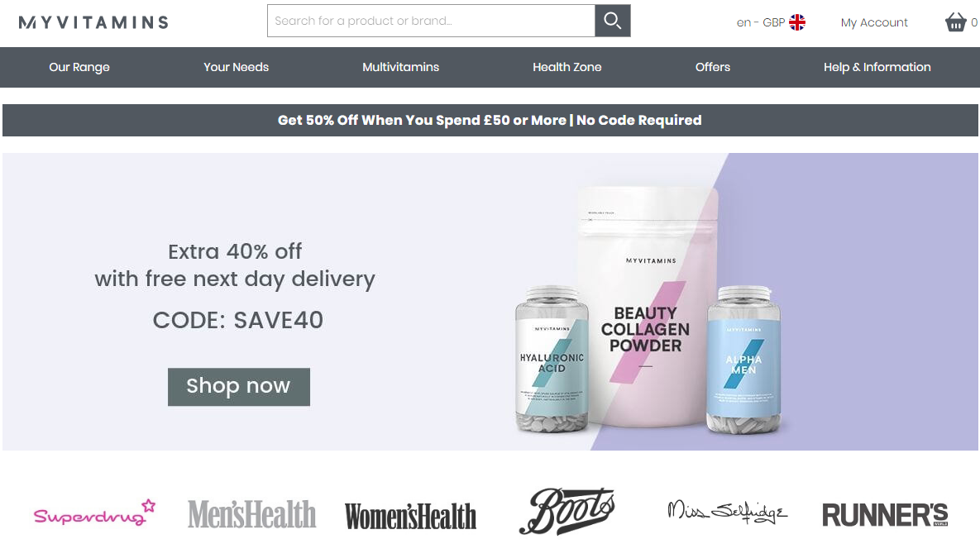Open the Health Zone menu item
This screenshot has height=544, width=980.
(x=566, y=67)
